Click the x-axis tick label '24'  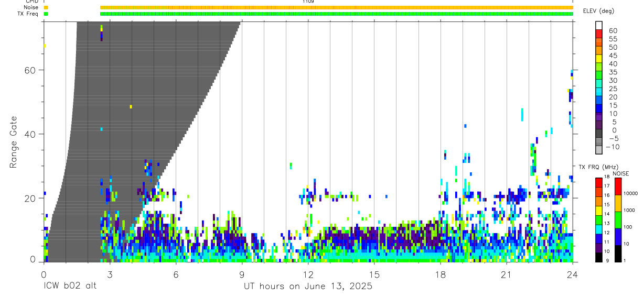pyautogui.click(x=572, y=274)
